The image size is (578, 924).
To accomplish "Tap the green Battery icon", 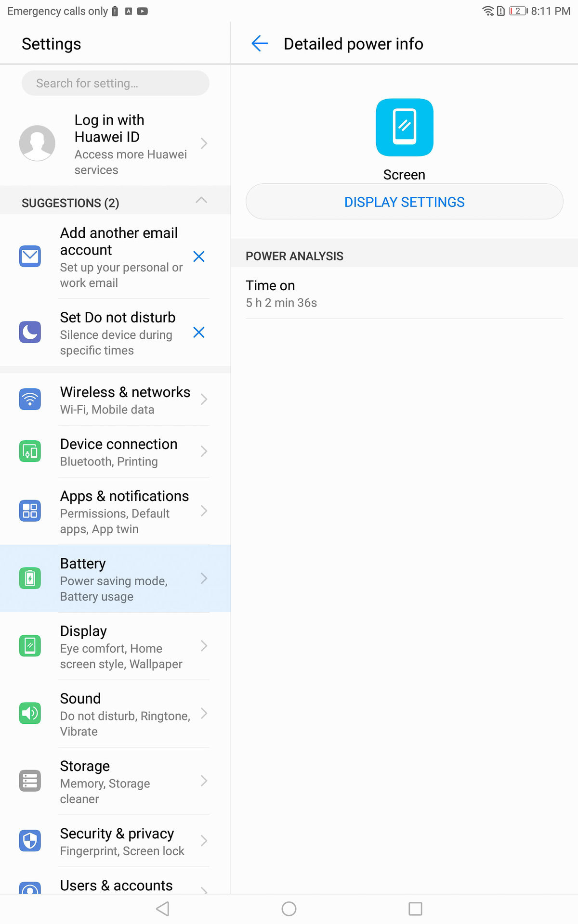I will coord(30,578).
